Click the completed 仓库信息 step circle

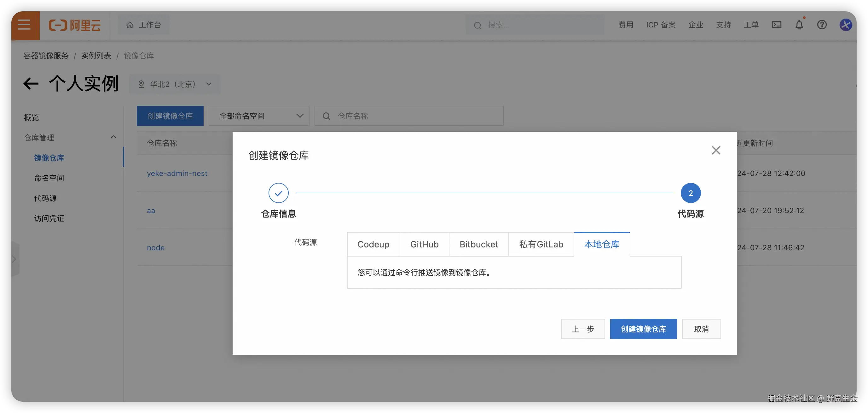coord(278,193)
